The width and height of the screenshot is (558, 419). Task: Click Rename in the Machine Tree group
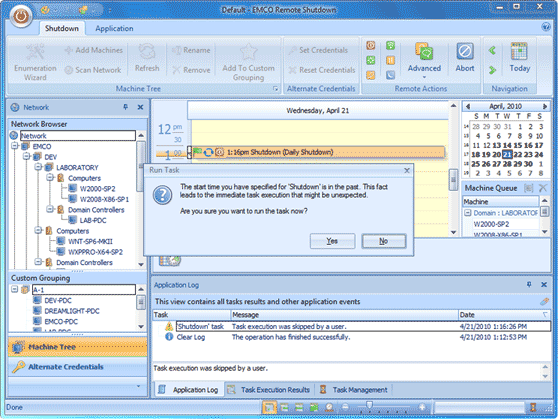point(191,50)
